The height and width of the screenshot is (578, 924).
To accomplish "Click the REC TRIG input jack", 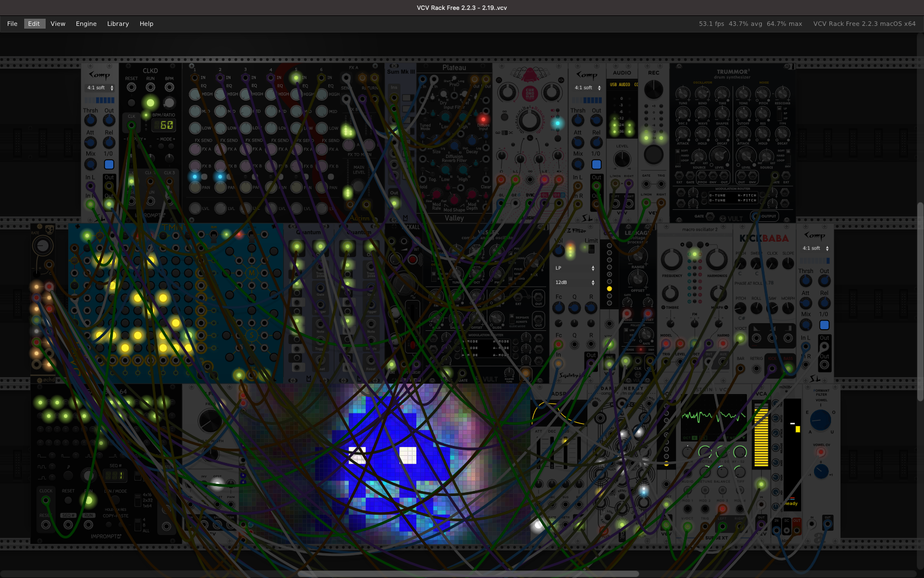I will coord(661,184).
